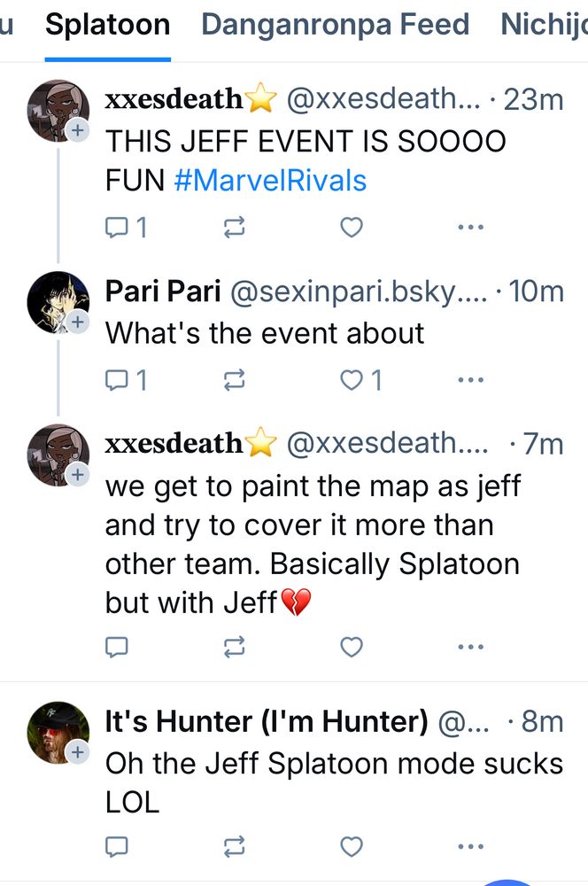Repost the 'THIS JEFF EVENT' post

point(235,229)
